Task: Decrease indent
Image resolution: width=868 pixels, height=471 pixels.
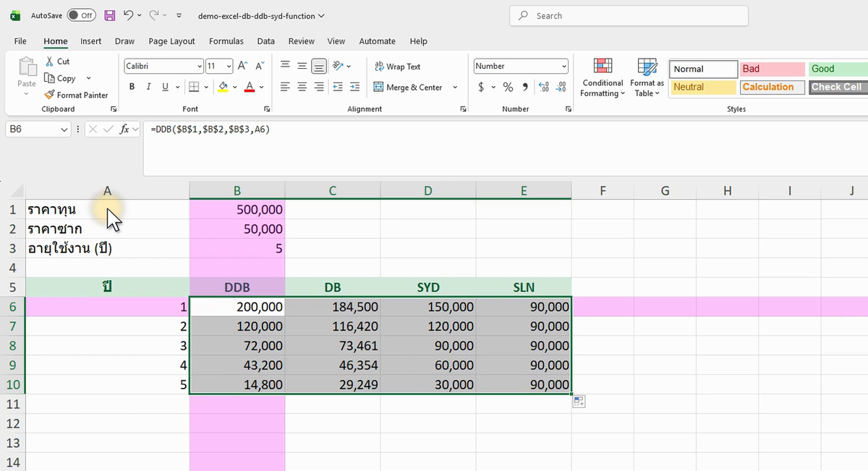Action: (x=338, y=87)
